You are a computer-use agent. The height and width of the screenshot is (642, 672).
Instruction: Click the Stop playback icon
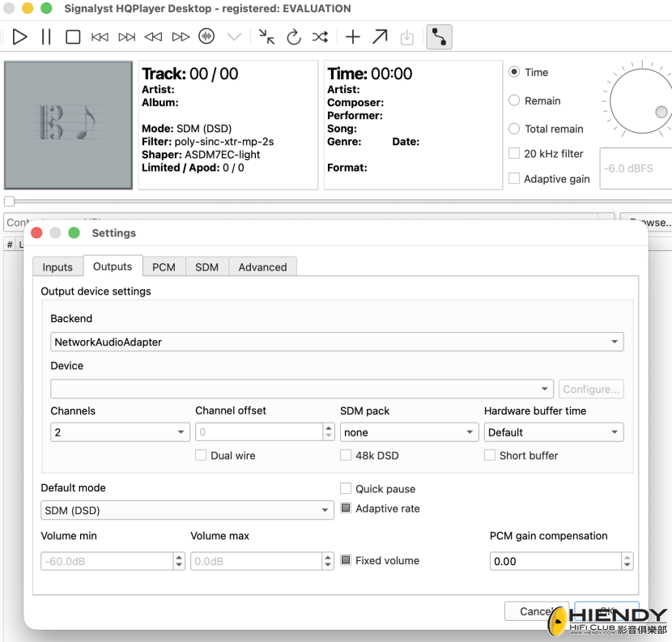click(73, 37)
